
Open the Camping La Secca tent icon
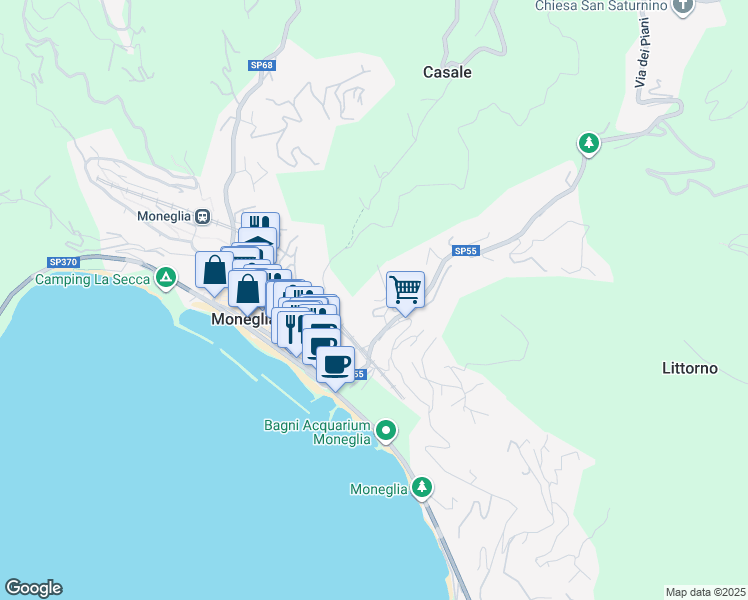166,277
